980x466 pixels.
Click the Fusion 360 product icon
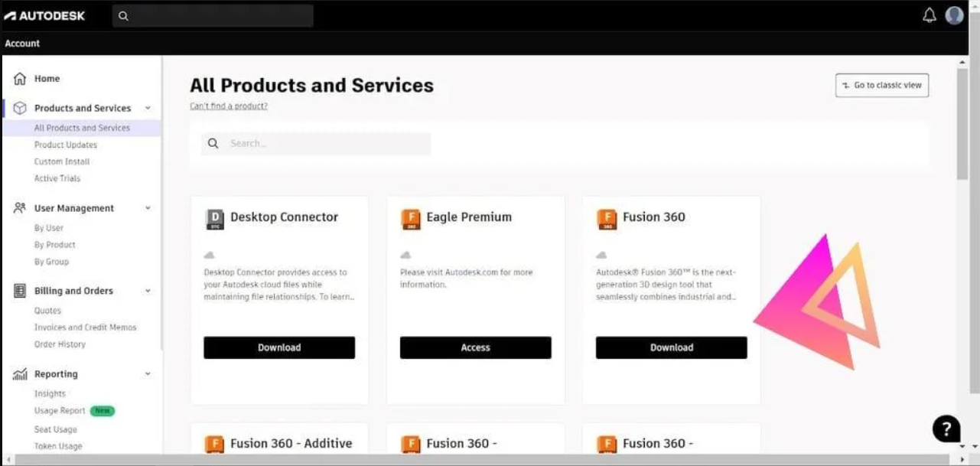[x=606, y=220]
